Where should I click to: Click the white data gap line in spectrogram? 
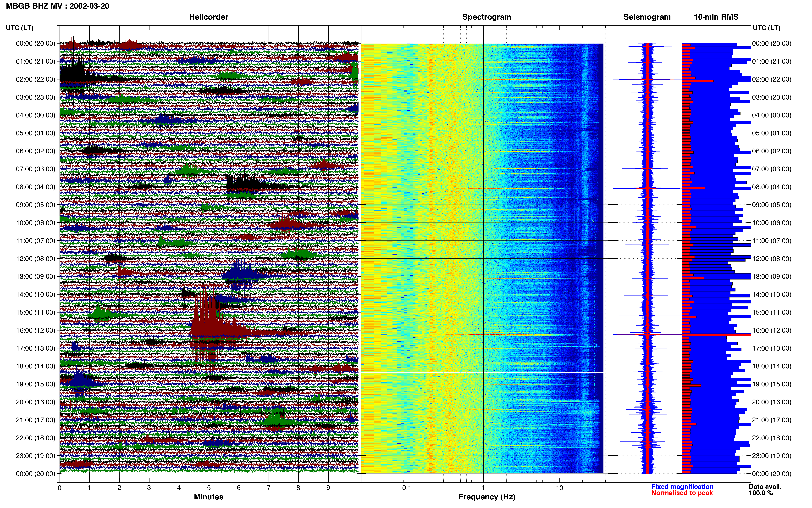(x=482, y=373)
